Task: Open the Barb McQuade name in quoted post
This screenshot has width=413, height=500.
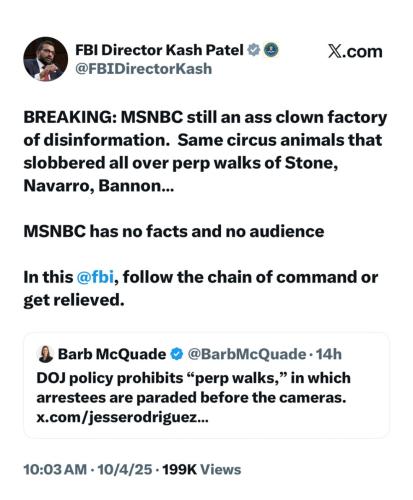Action: pyautogui.click(x=112, y=354)
